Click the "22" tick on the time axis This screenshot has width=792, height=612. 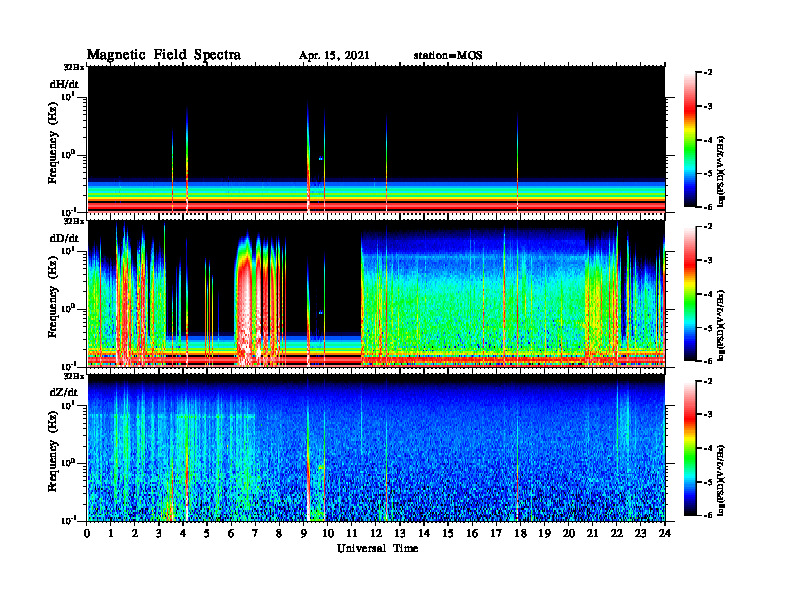coord(617,533)
